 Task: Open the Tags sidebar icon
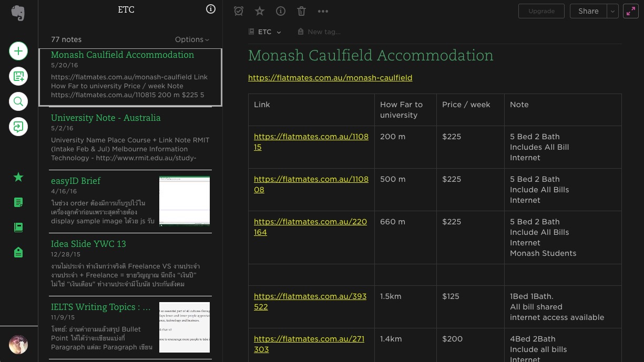18,253
